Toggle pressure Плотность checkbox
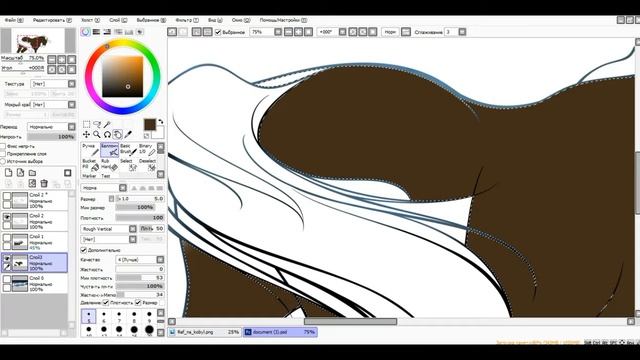 (x=106, y=302)
